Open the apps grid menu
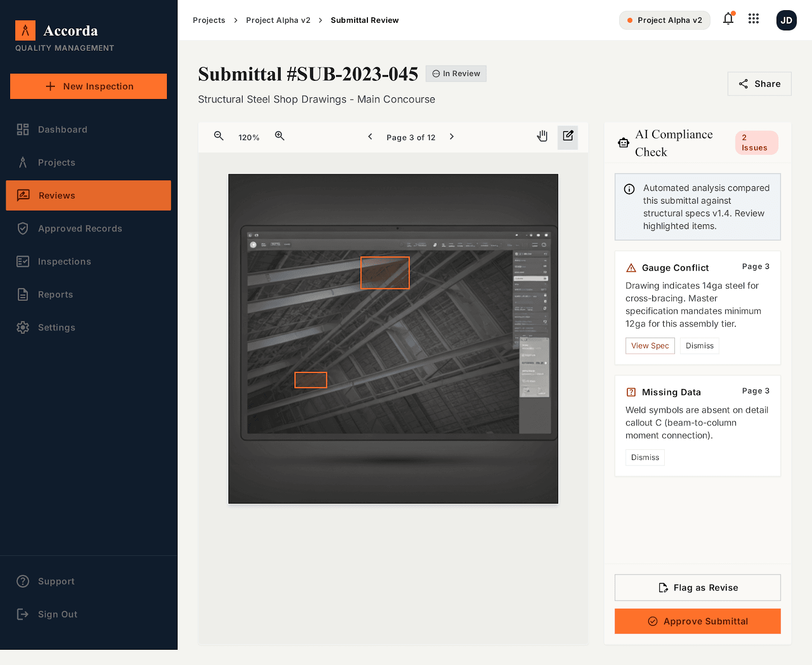Screen dimensions: 812x665 754,19
